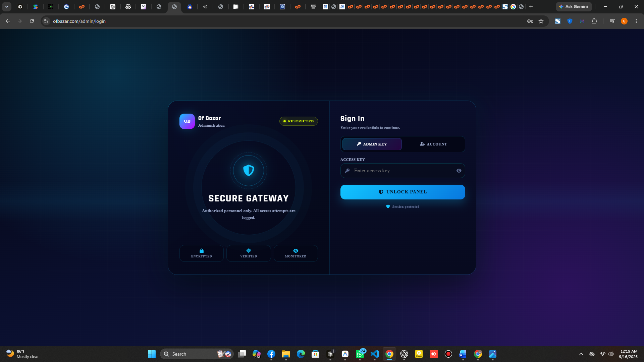Click the Verified fingerprint badge
This screenshot has width=644, height=362.
point(249,253)
